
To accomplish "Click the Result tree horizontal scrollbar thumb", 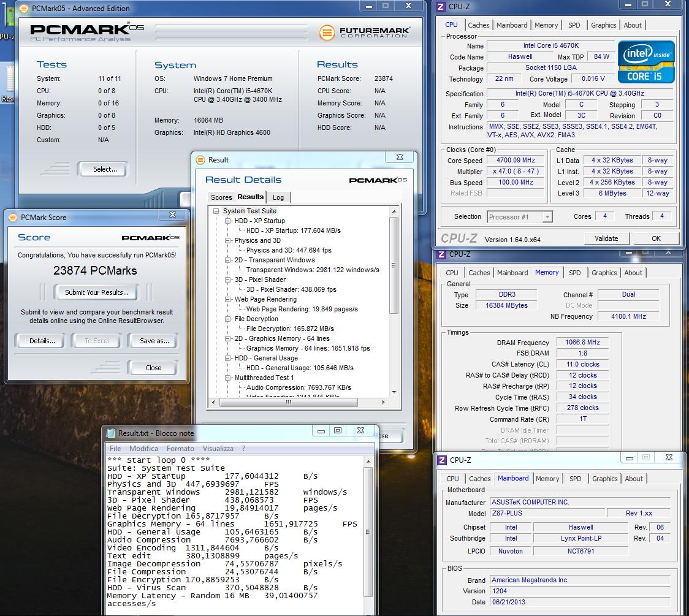I will pyautogui.click(x=289, y=402).
